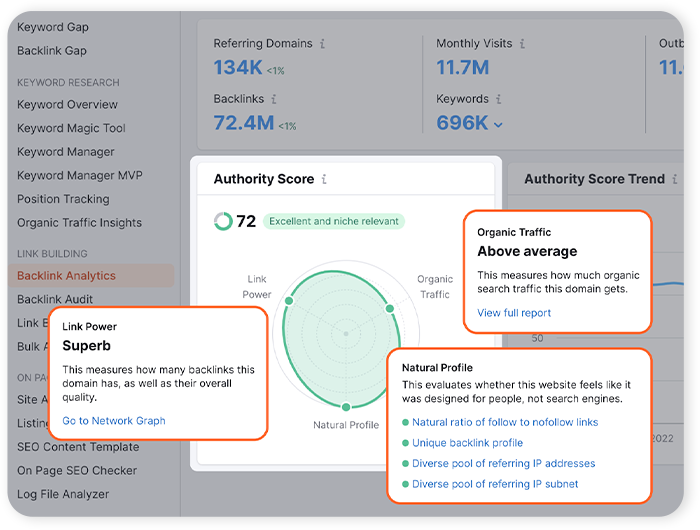Click the 11.7M monthly visits value
Screen dimensions: 700x530
click(x=462, y=68)
